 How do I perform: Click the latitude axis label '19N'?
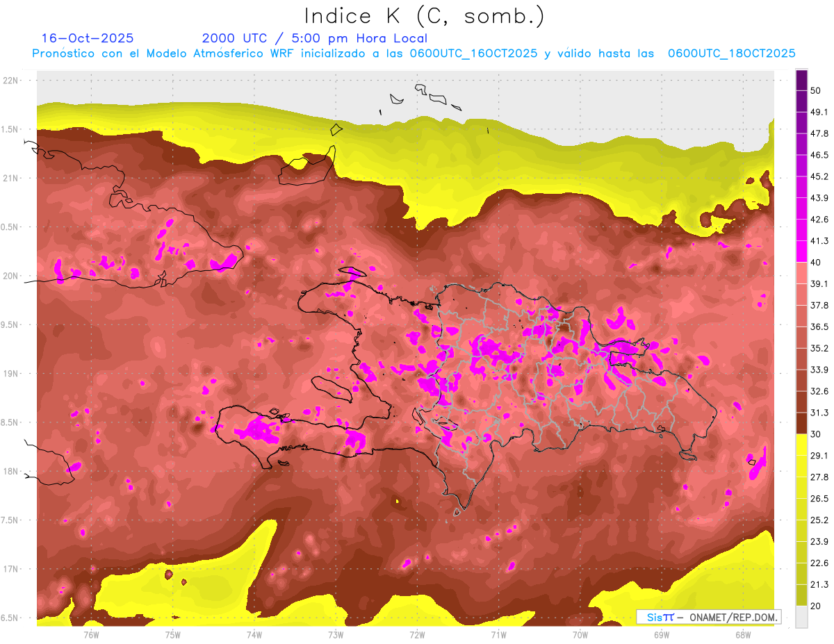(11, 374)
